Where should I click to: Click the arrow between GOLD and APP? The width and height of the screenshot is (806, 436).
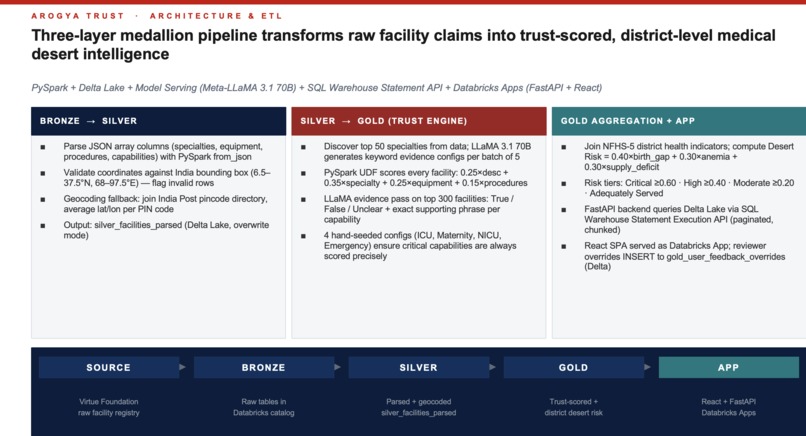[x=648, y=367]
